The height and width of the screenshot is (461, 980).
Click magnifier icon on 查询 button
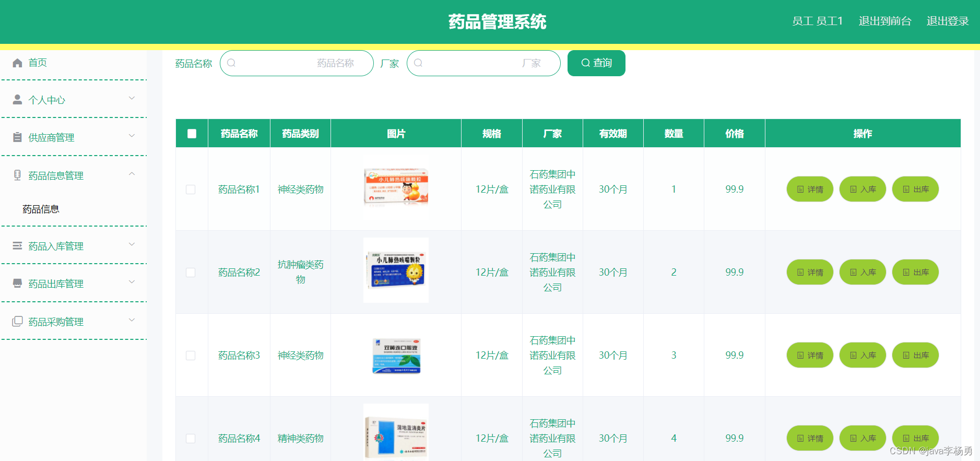586,63
